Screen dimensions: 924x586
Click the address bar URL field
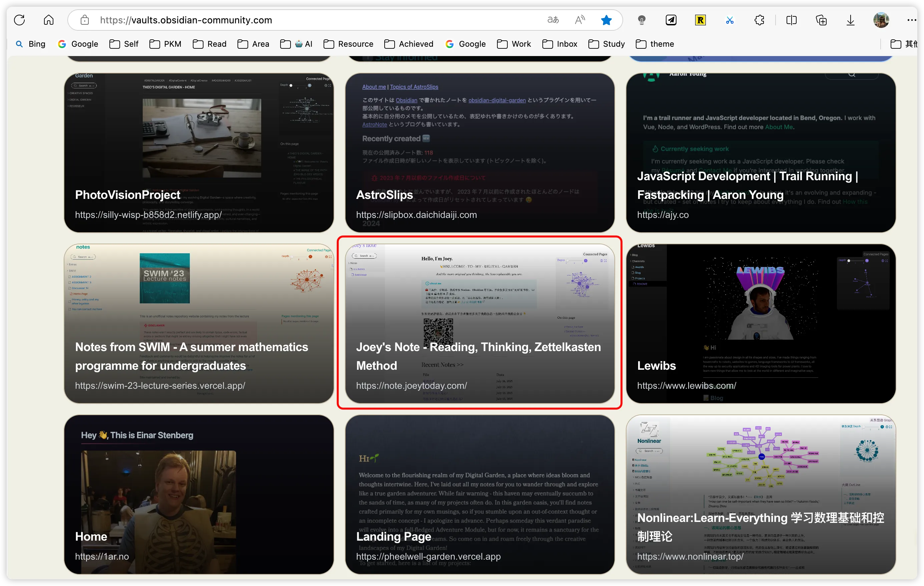307,20
